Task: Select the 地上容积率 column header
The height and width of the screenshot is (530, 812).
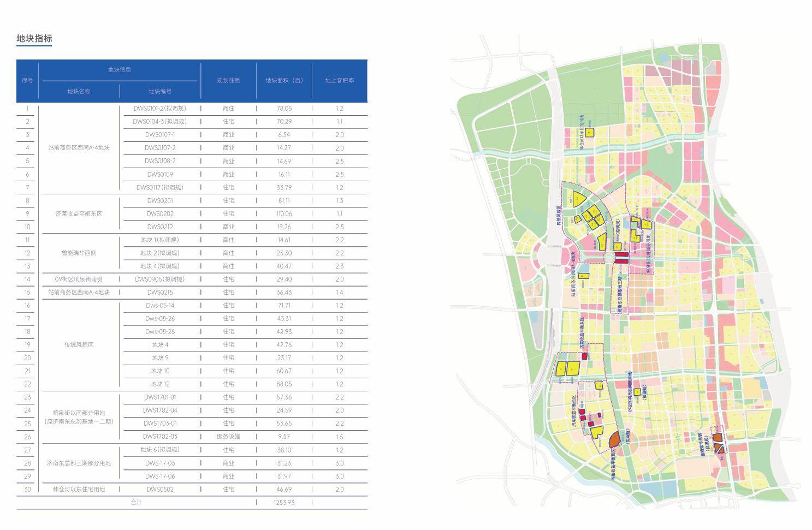Action: 340,80
